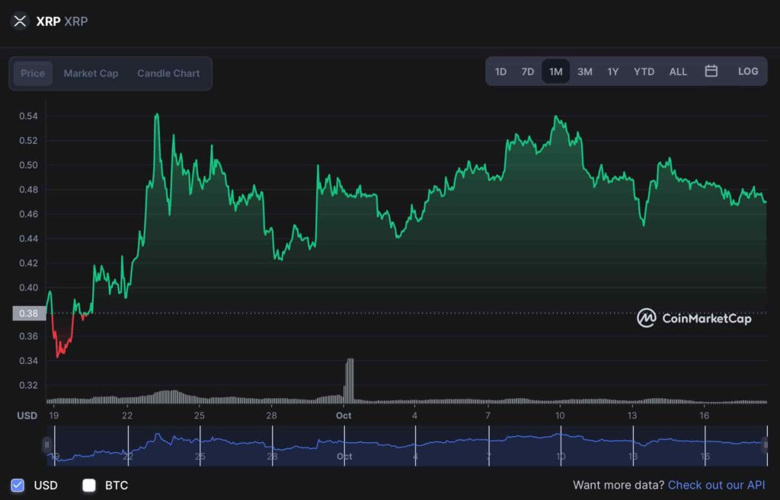This screenshot has height=500, width=780.
Task: Open the Check out our API link
Action: point(716,485)
